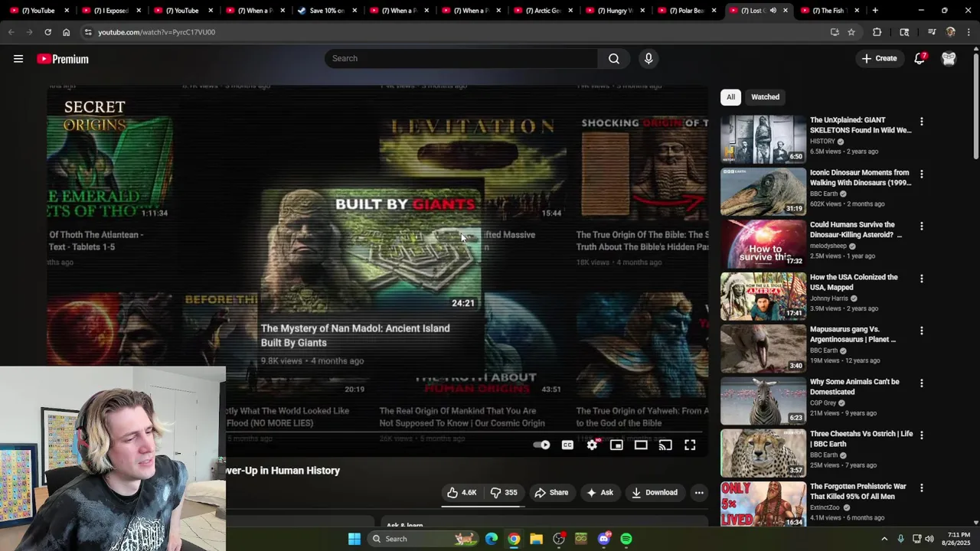980x551 pixels.
Task: Go to YouTube Premium home logo
Action: (x=63, y=59)
